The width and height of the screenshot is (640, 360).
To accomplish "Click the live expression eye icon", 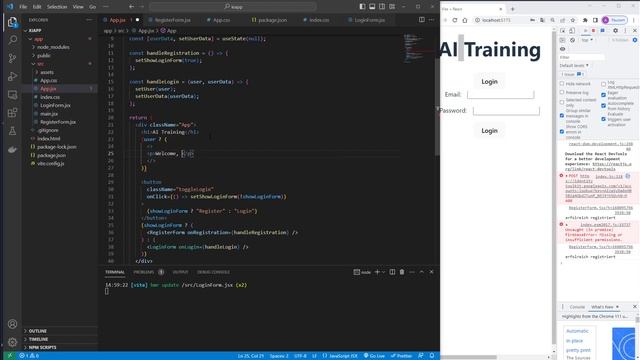I will click(562, 49).
